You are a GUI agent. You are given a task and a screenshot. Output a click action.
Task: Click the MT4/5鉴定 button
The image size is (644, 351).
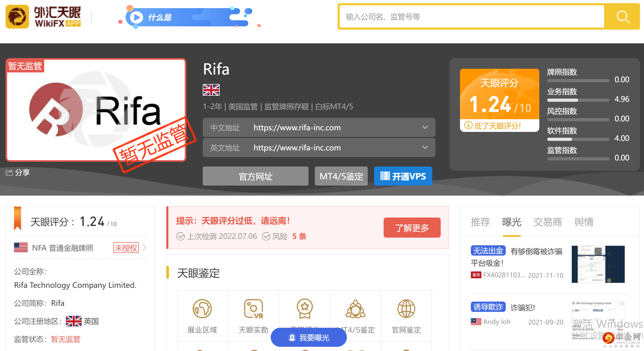pyautogui.click(x=341, y=176)
